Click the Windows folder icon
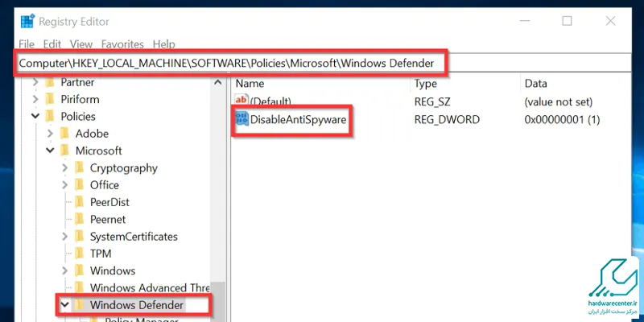This screenshot has width=644, height=322. [x=79, y=270]
